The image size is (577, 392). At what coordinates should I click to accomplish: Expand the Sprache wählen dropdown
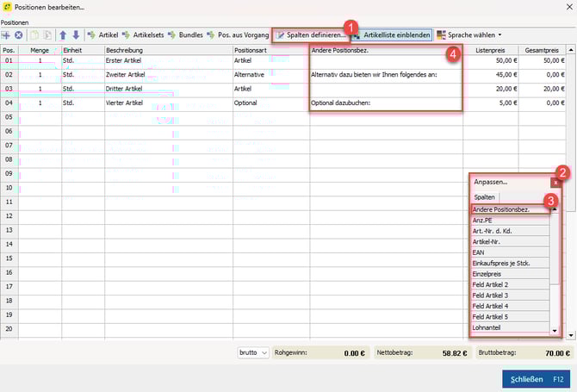469,35
